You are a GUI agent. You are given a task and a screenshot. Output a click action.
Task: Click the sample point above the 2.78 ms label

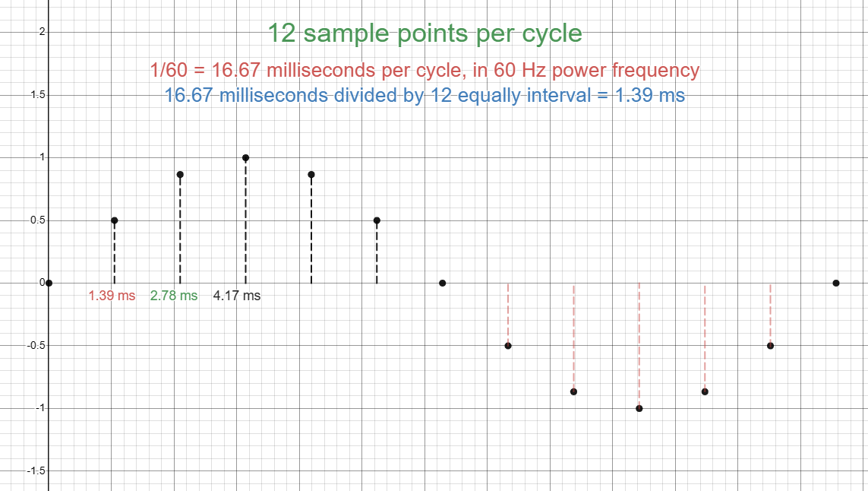[180, 175]
